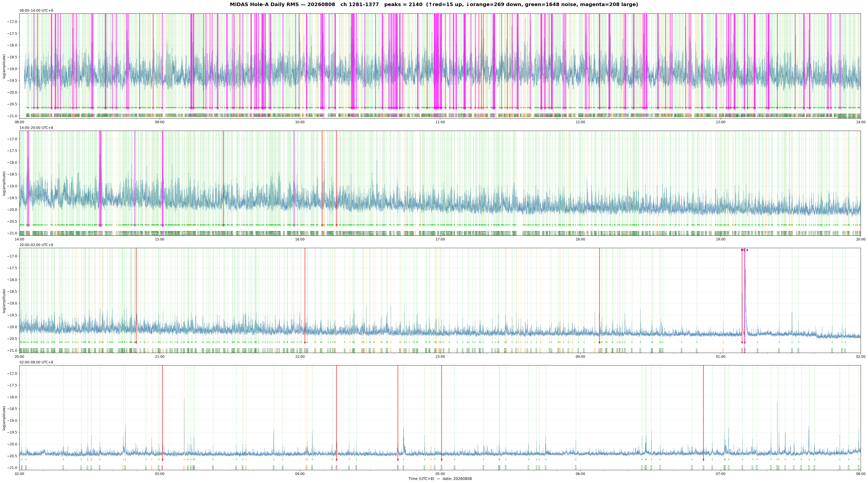Click the log(amplitude) label of the 20:00–02:00 panel

coord(4,300)
